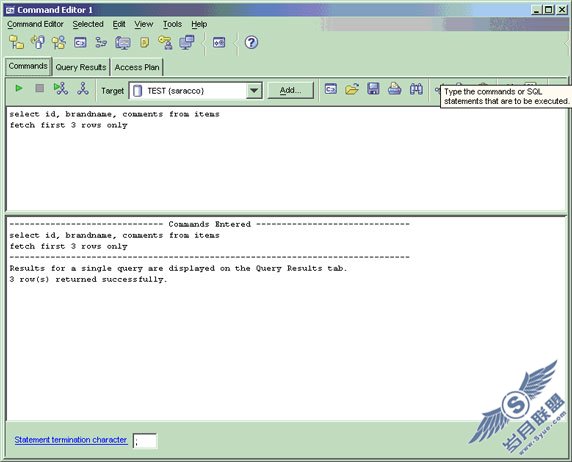Viewport: 572px width, 462px height.
Task: Click the Add... button
Action: pyautogui.click(x=290, y=90)
